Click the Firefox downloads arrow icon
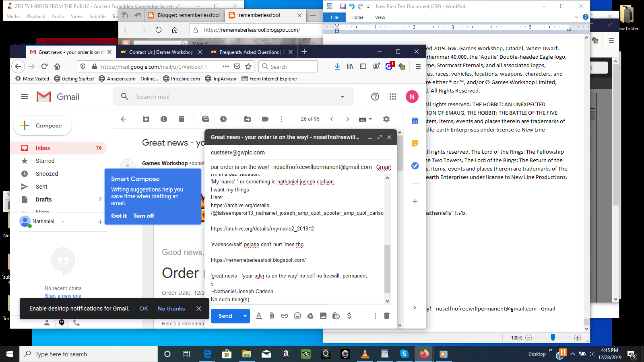The image size is (644, 362). click(x=337, y=66)
